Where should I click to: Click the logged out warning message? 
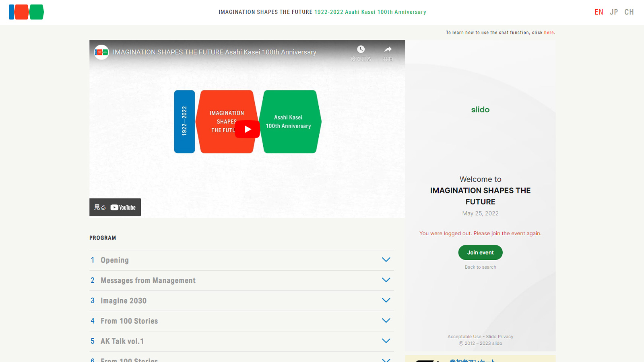click(480, 233)
